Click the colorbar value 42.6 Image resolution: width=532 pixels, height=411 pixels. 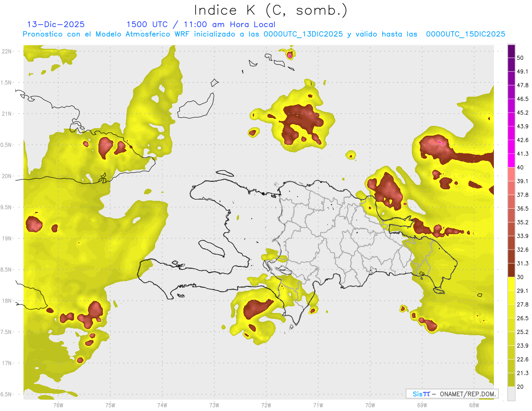pyautogui.click(x=523, y=140)
